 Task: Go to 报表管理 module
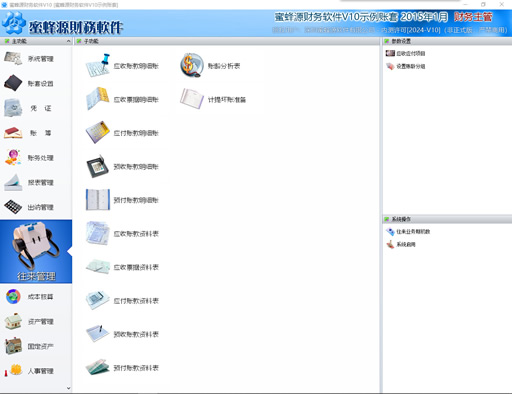tap(36, 182)
